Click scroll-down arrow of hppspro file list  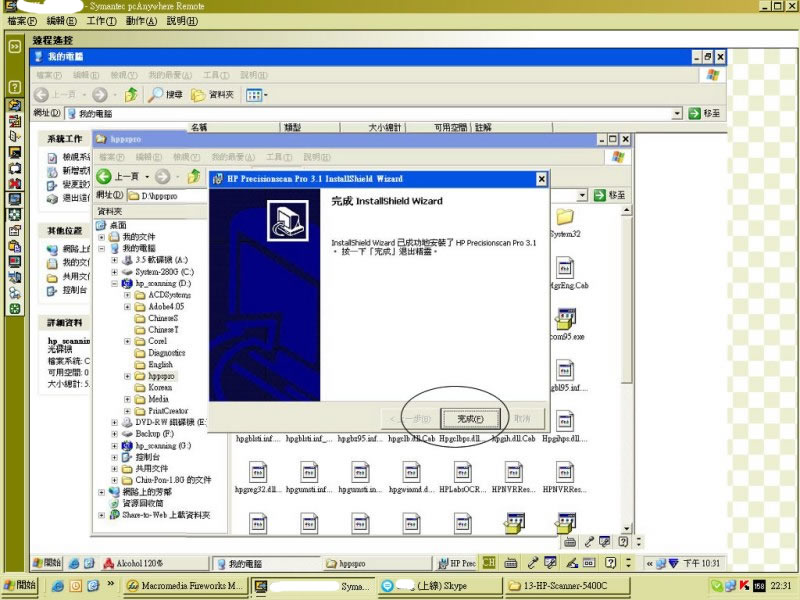(x=627, y=528)
